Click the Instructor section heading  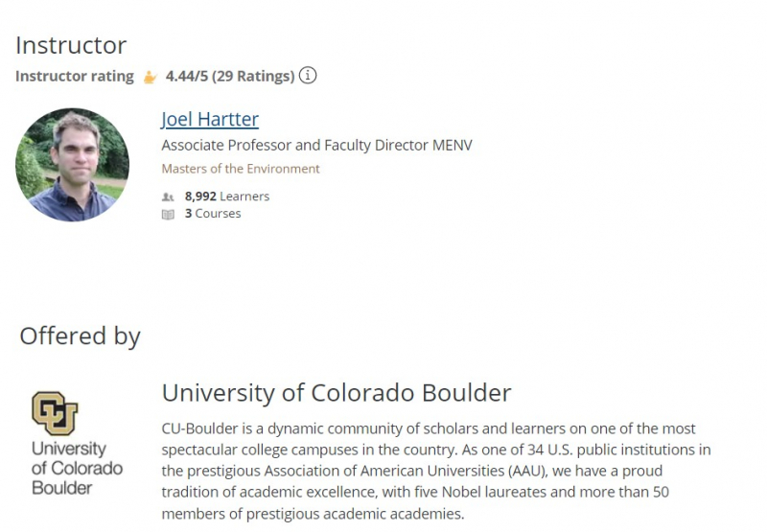(x=71, y=45)
